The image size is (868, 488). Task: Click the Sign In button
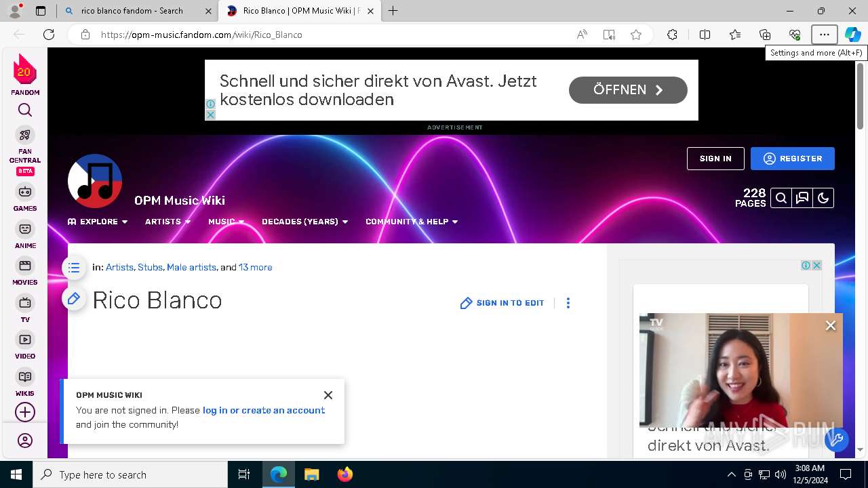pos(715,159)
